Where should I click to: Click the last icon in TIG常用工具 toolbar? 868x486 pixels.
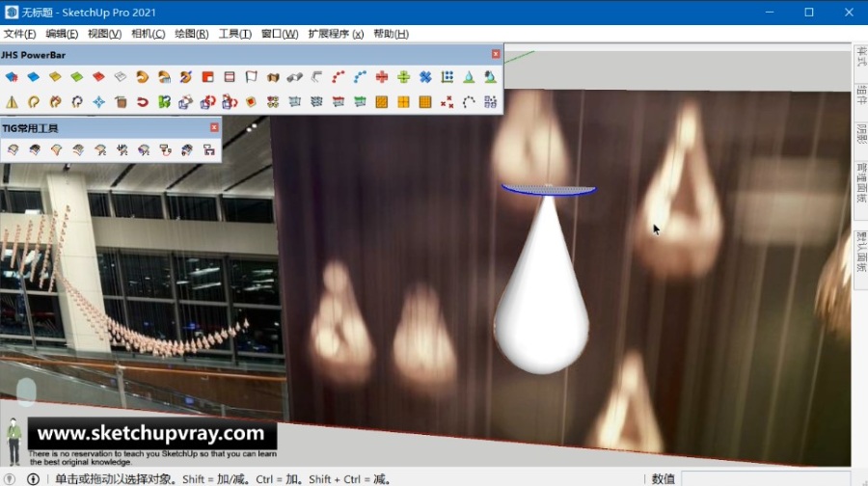[208, 149]
